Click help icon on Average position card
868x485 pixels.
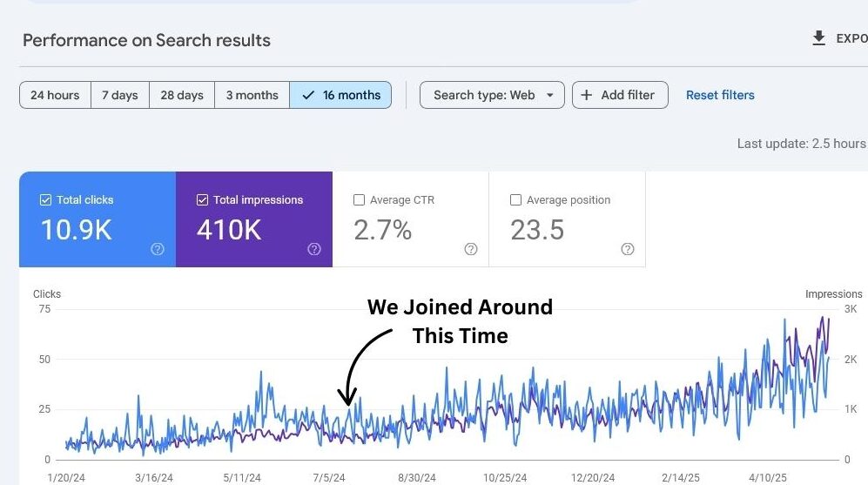click(x=628, y=249)
